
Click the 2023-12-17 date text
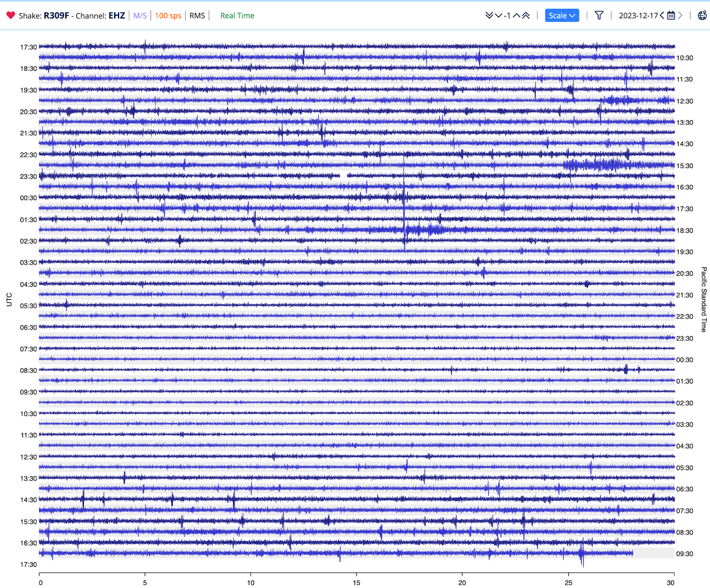click(x=638, y=16)
